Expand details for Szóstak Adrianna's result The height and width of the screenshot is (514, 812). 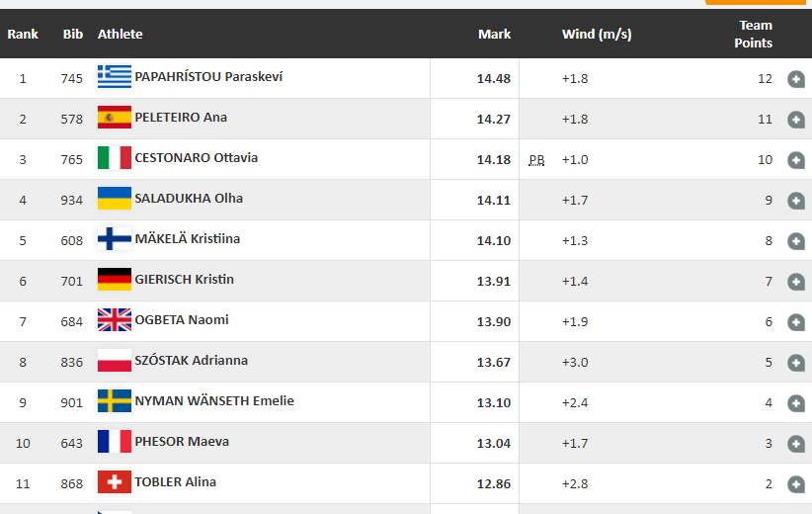(x=796, y=363)
